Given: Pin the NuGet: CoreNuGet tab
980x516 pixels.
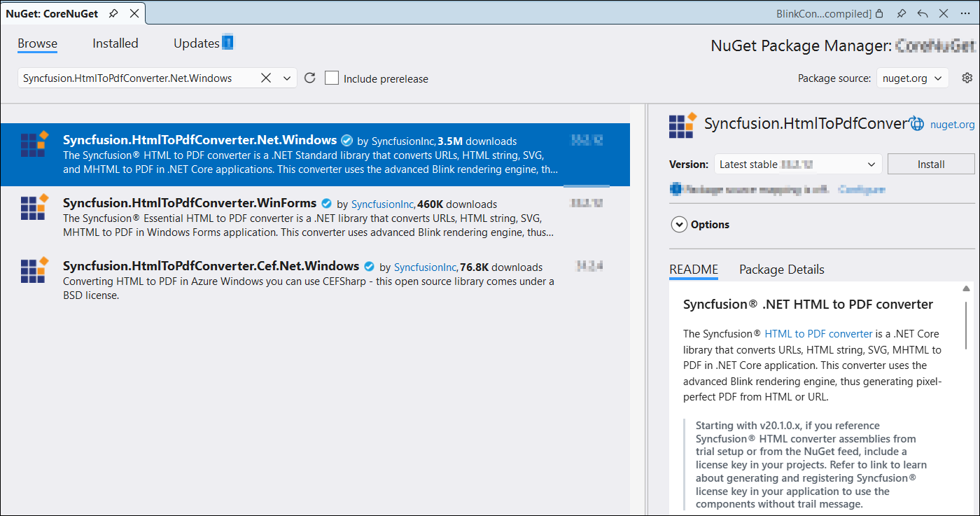Looking at the screenshot, I should pos(113,13).
